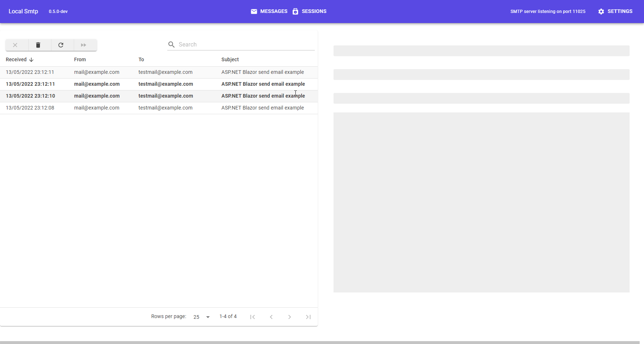Screen dimensions: 644x344
Task: Jump to the last page of messages
Action: tap(308, 317)
